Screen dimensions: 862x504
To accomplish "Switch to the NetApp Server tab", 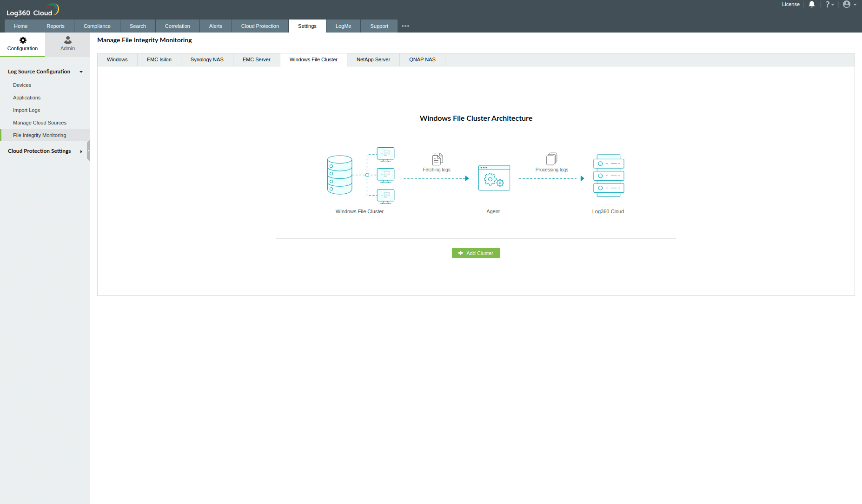I will (x=373, y=59).
